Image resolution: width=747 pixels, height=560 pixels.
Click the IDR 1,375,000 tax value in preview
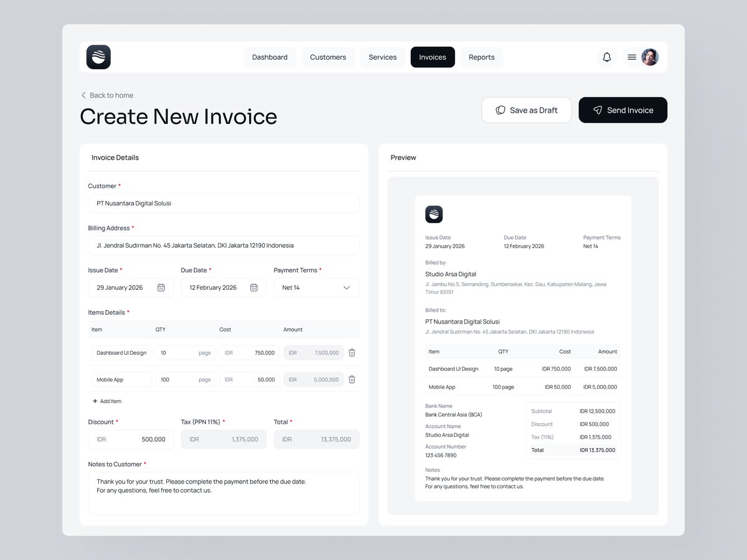click(x=596, y=437)
